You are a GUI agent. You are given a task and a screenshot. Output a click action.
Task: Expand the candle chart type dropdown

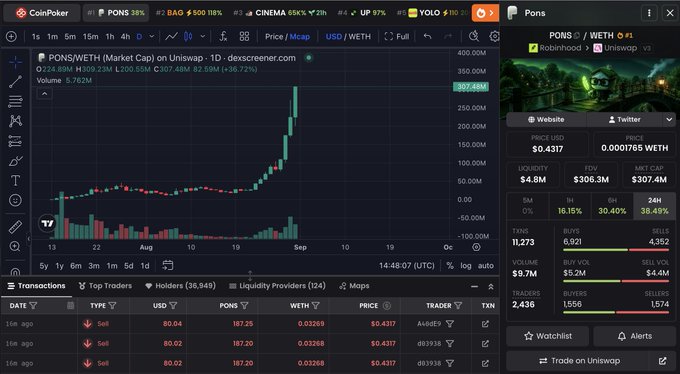[203, 36]
